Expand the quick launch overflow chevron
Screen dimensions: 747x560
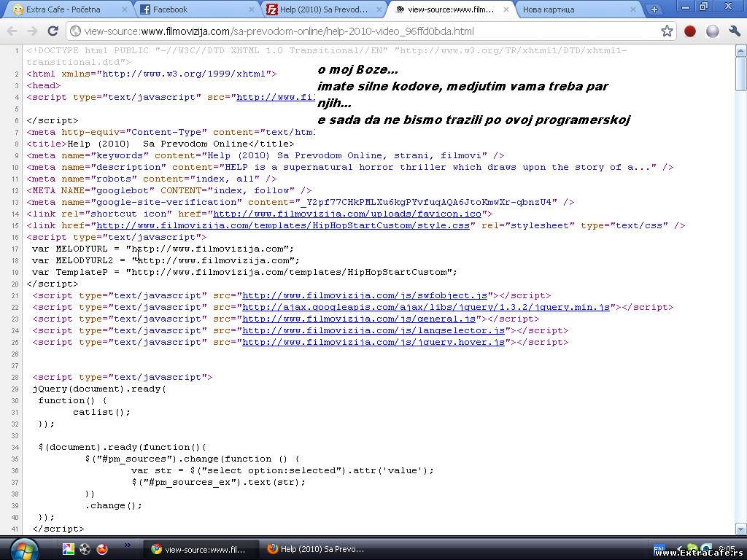point(128,544)
